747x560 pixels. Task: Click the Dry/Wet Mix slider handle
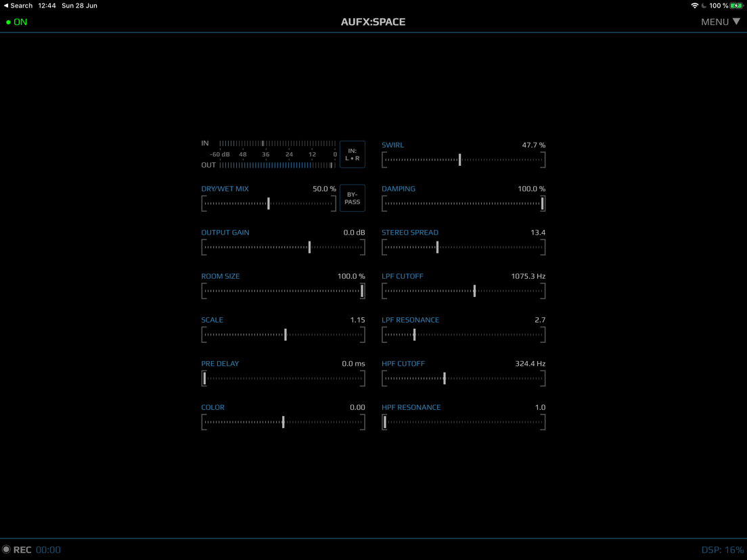tap(269, 204)
